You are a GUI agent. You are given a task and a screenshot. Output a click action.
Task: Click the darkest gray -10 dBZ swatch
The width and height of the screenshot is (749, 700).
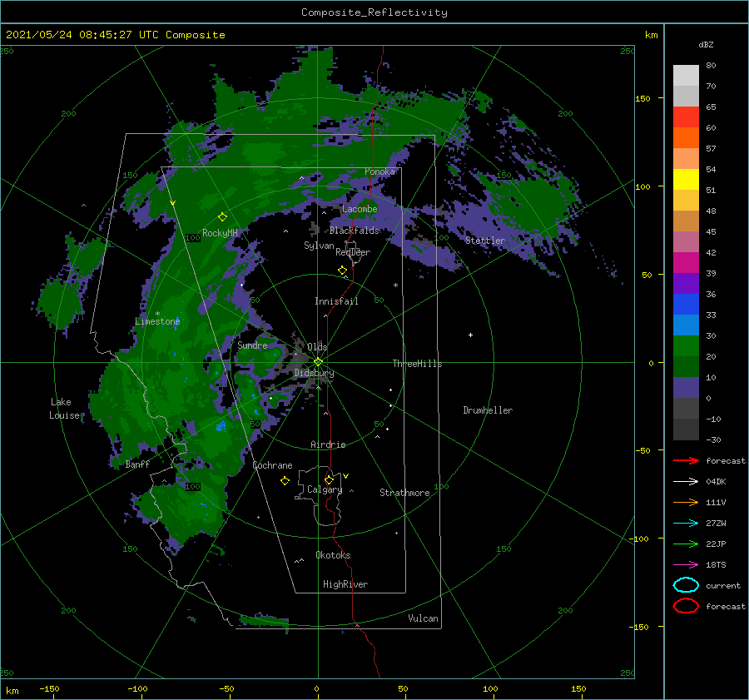click(x=686, y=429)
